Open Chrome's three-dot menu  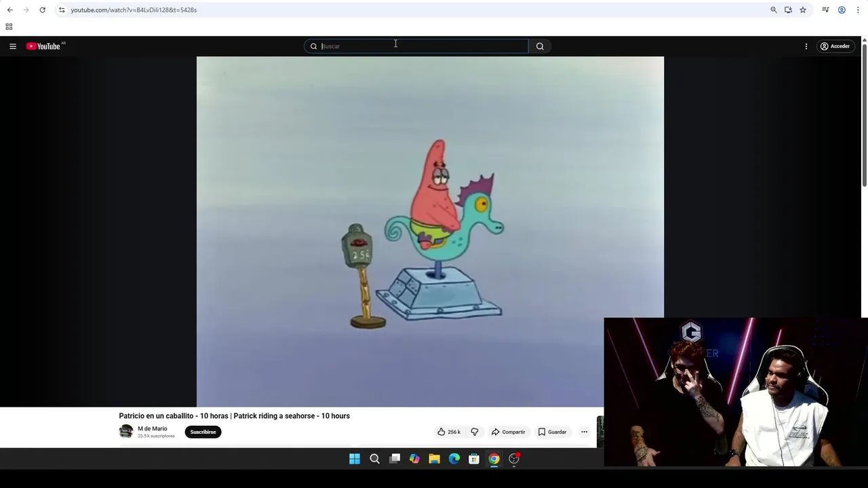pos(858,10)
